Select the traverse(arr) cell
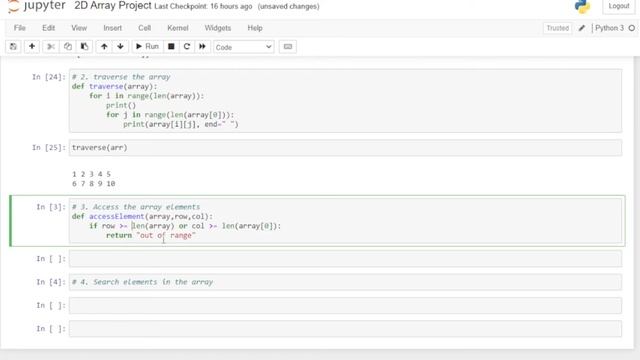Image resolution: width=640 pixels, height=360 pixels. [345, 148]
